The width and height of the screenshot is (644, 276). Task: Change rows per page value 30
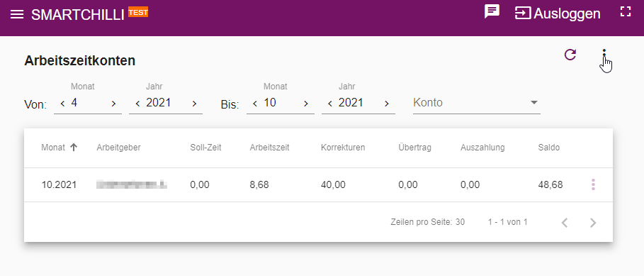click(460, 222)
